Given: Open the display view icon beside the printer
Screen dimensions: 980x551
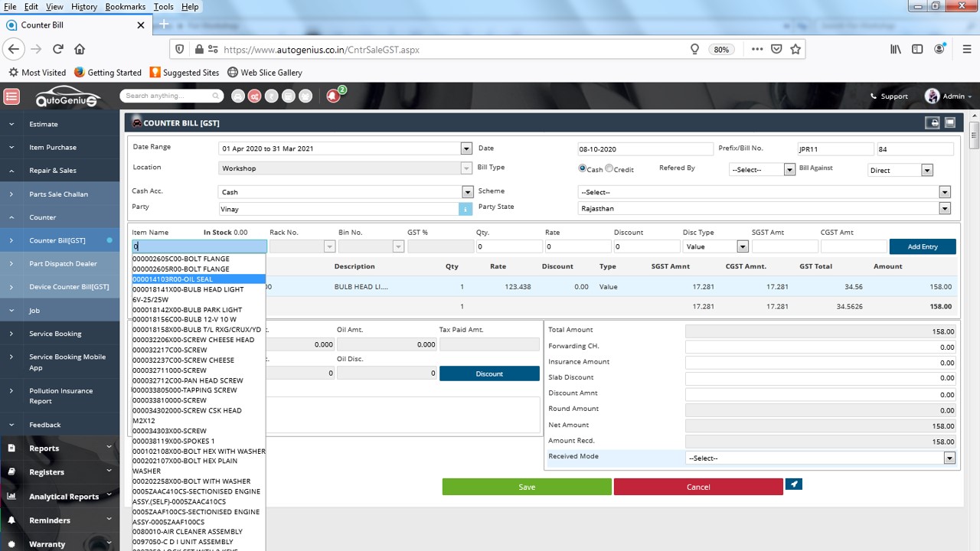Looking at the screenshot, I should 950,122.
